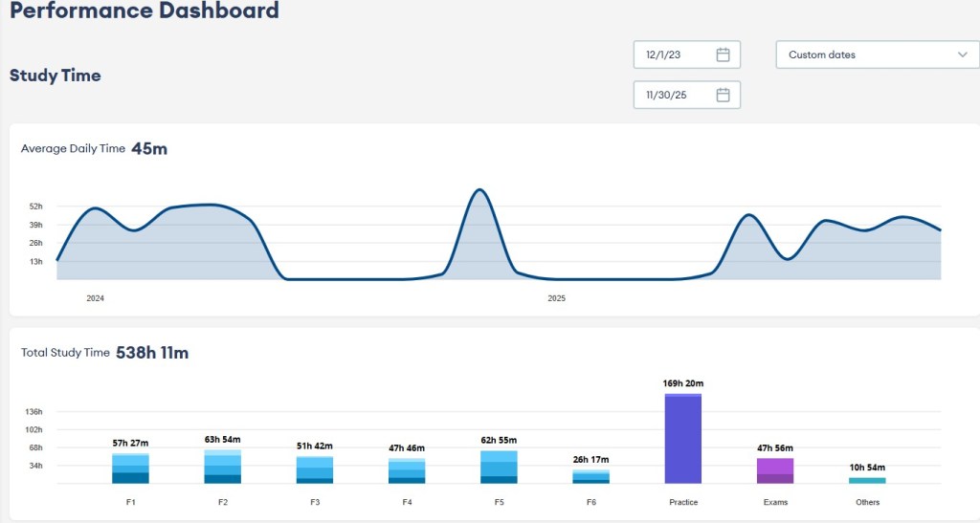Click the 2024 axis label

[x=96, y=298]
